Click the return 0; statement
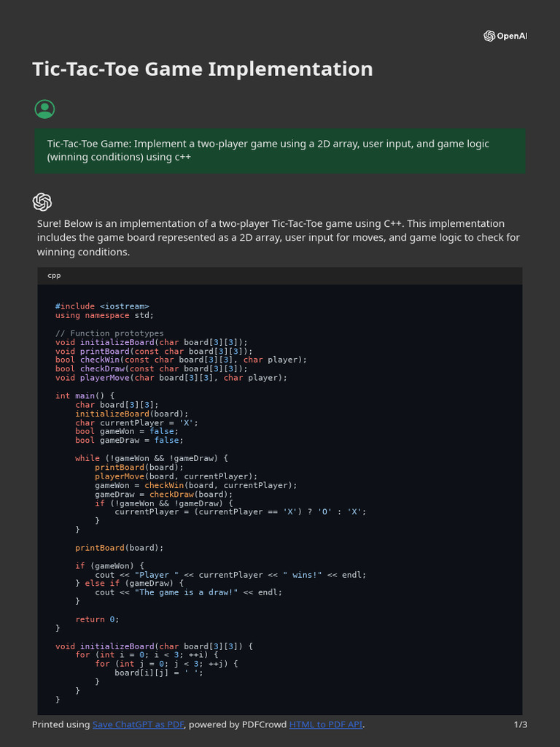Screen dimensions: 560x747 tap(97, 619)
